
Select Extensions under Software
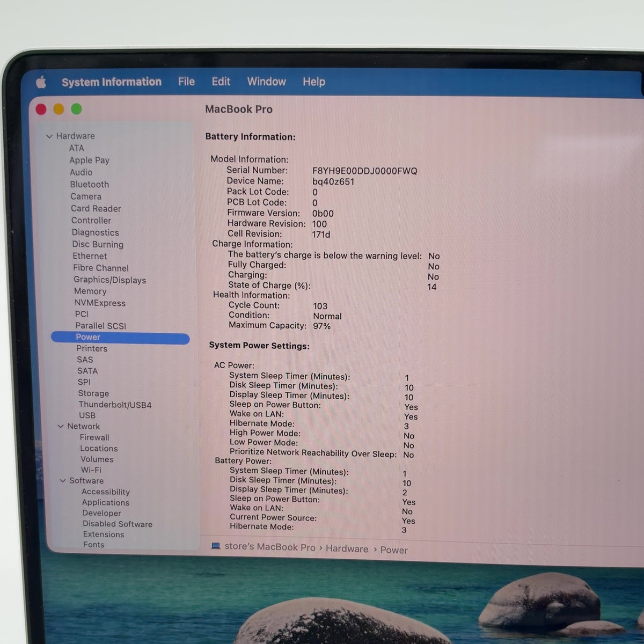click(104, 535)
